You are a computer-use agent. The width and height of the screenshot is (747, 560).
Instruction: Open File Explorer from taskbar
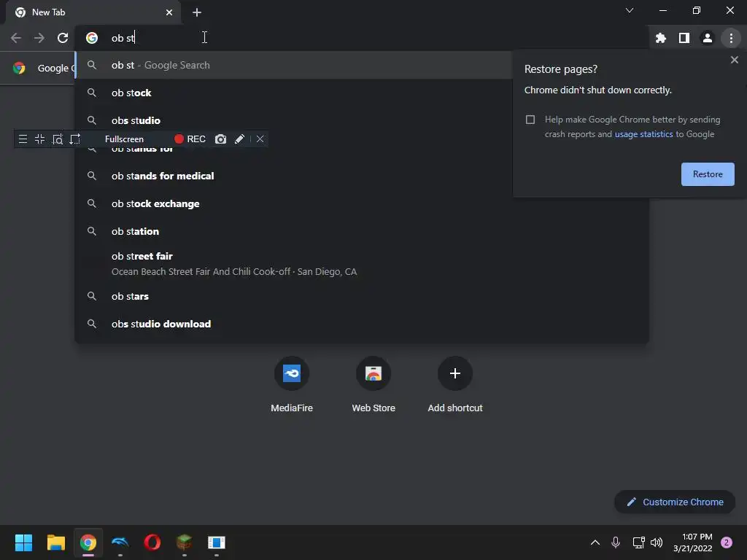coord(55,542)
